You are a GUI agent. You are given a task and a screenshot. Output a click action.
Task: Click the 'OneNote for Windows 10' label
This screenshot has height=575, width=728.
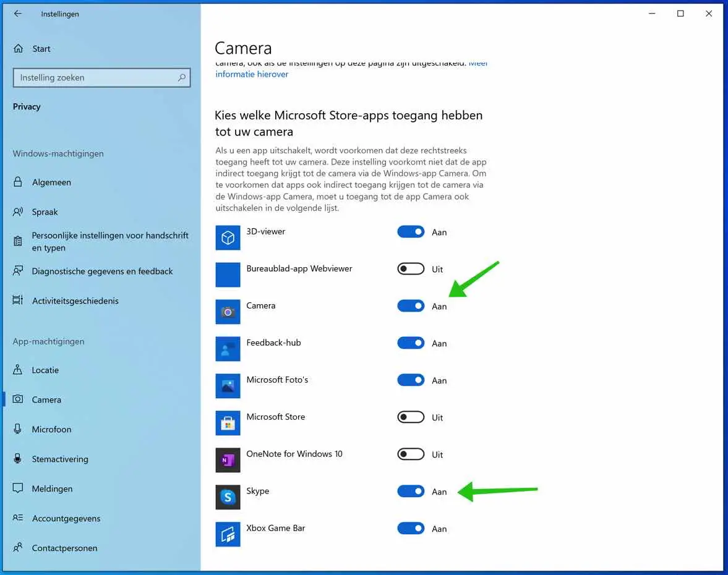(294, 454)
